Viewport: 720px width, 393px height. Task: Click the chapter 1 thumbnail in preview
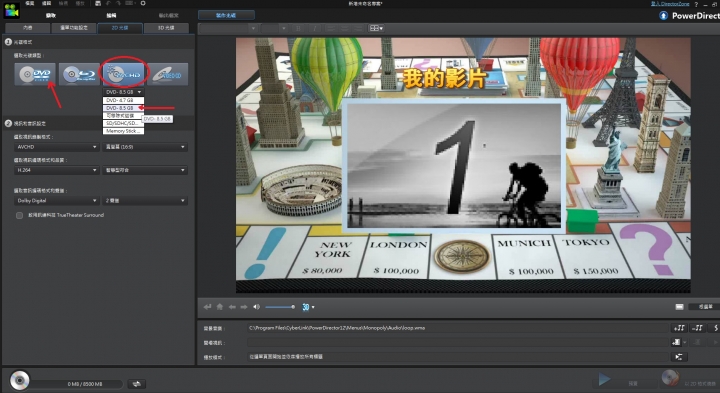(454, 166)
